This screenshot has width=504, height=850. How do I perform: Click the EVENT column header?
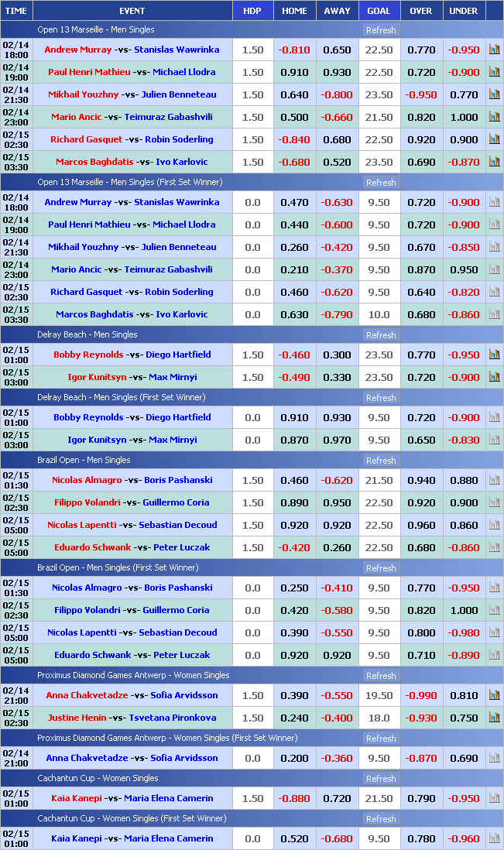pos(132,11)
